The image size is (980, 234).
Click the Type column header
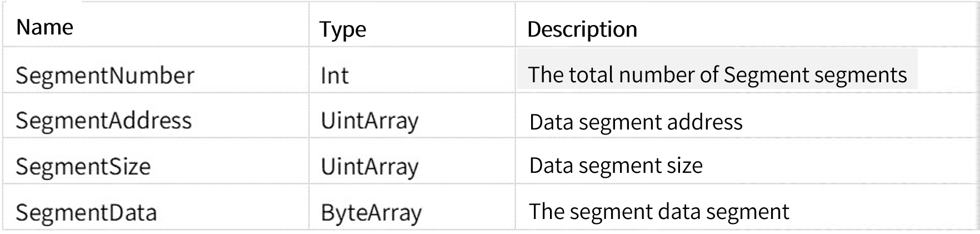point(343,29)
